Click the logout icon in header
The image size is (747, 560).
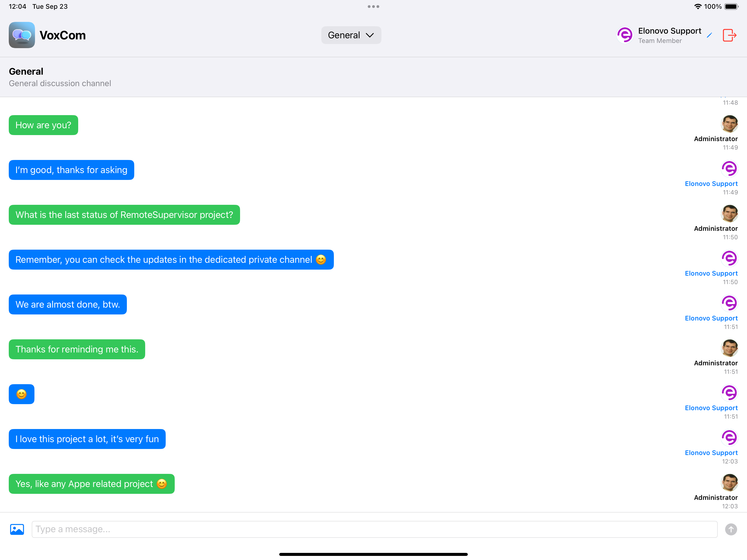coord(729,35)
